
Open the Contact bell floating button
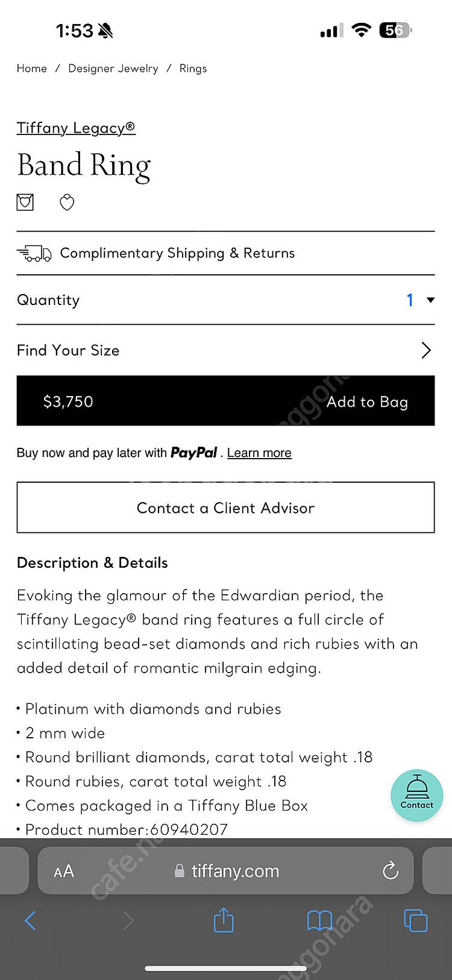click(416, 796)
